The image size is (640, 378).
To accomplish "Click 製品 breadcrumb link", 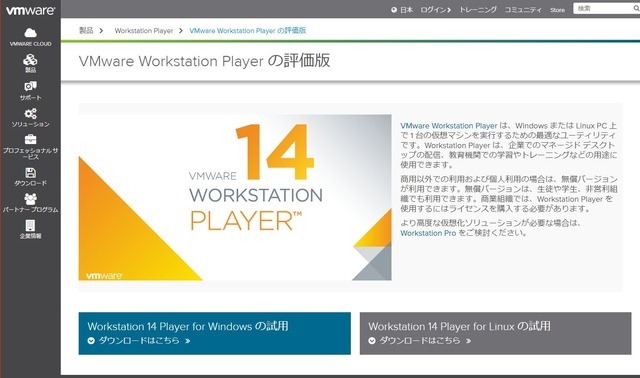I will tap(86, 31).
